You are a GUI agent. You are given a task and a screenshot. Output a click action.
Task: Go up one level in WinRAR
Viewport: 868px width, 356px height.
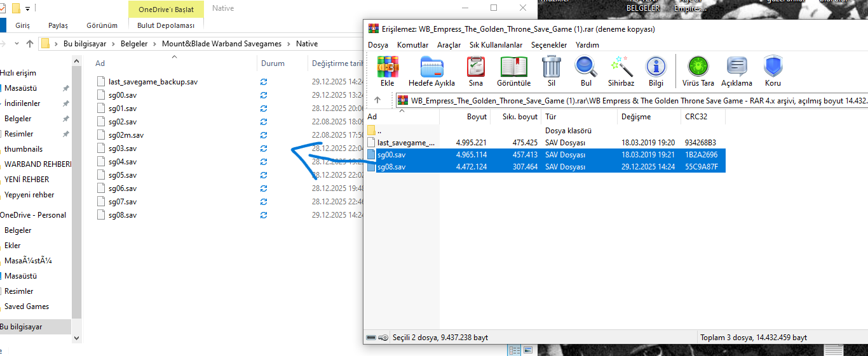[377, 100]
